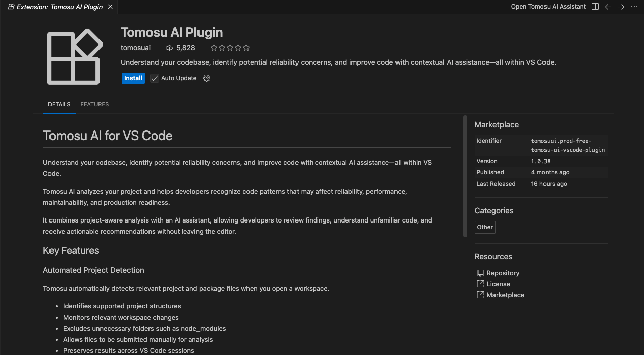Click bullet Identifies supported project structures

coord(122,306)
